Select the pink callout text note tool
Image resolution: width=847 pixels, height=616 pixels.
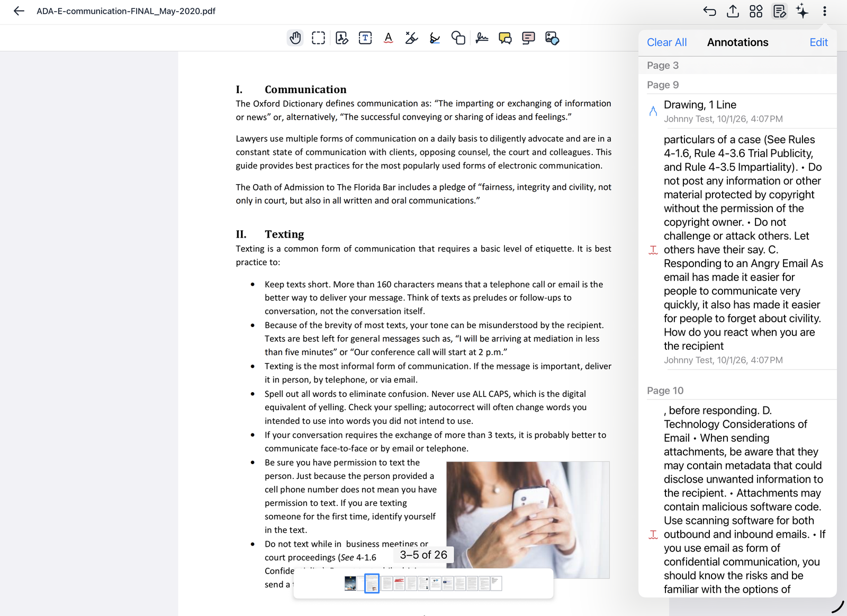click(528, 38)
